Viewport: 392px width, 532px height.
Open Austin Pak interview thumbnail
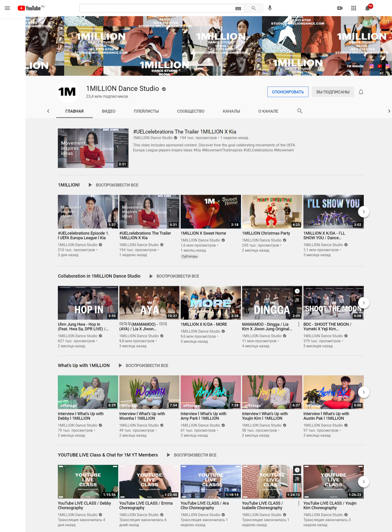(x=333, y=392)
